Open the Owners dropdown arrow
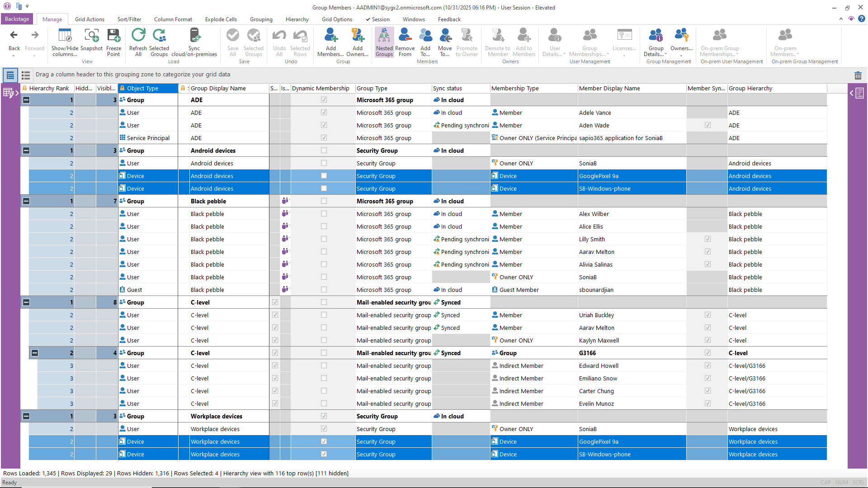 coord(681,56)
